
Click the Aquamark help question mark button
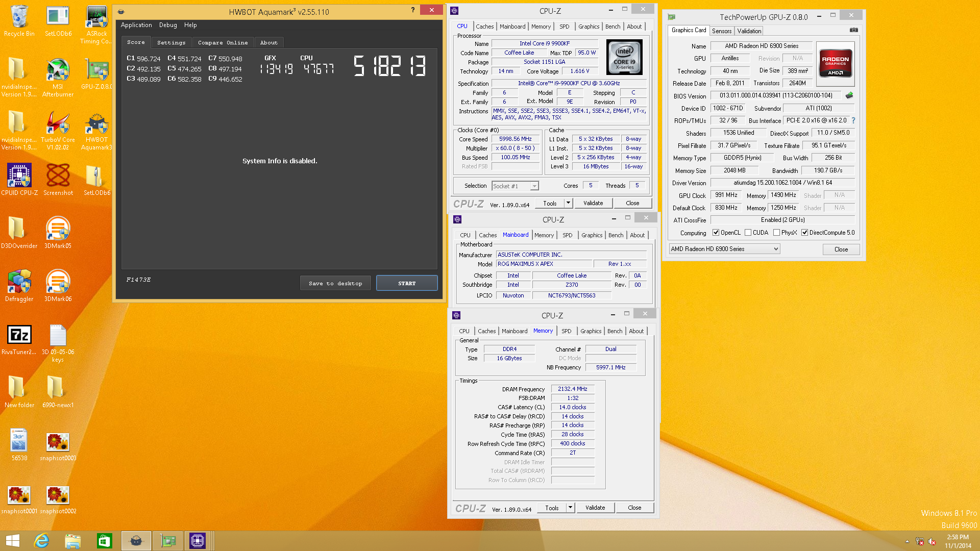(x=412, y=10)
